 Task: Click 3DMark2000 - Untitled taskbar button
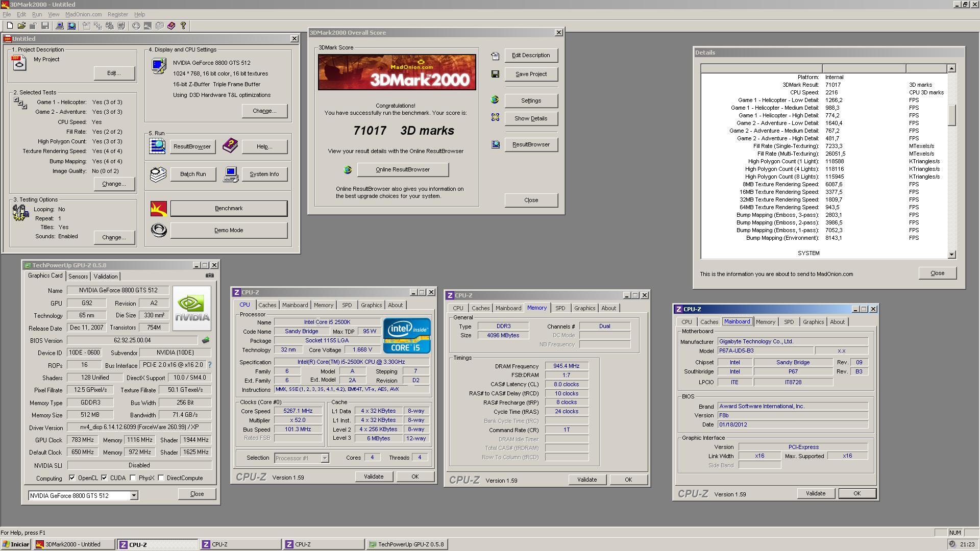74,544
